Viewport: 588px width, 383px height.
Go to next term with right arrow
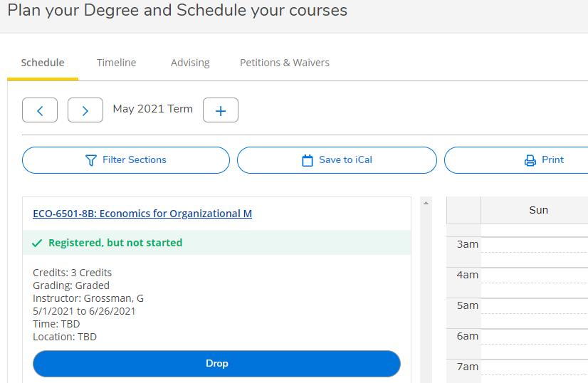click(x=85, y=110)
